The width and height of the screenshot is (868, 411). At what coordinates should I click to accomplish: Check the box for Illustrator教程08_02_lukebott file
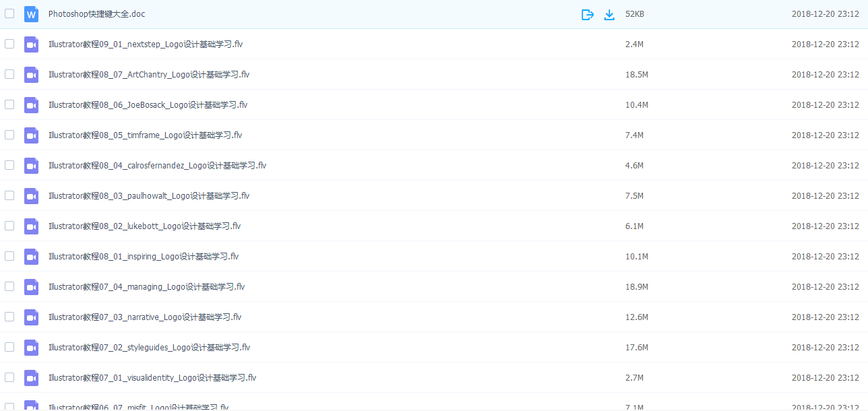tap(9, 226)
